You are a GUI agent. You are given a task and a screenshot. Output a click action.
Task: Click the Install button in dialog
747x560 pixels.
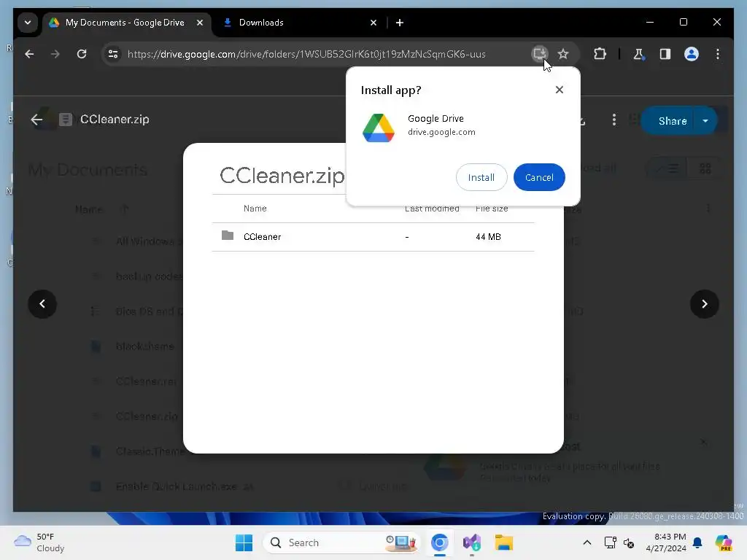tap(481, 177)
